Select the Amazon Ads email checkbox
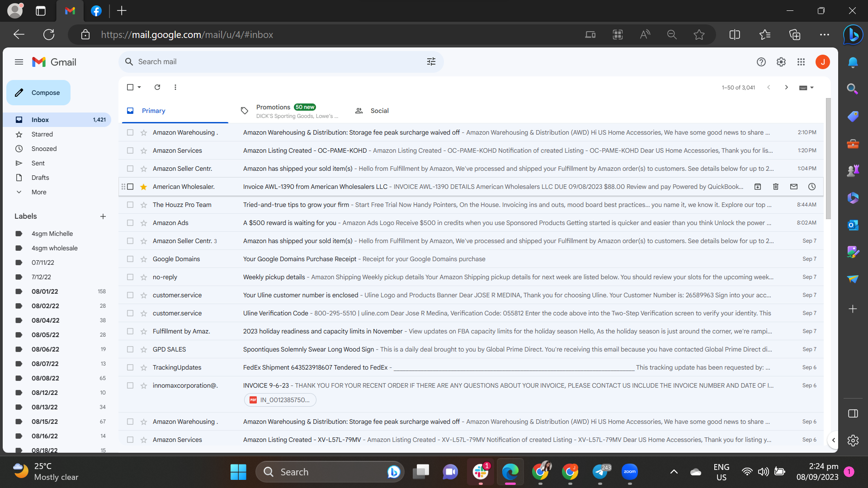This screenshot has height=488, width=868. point(130,223)
